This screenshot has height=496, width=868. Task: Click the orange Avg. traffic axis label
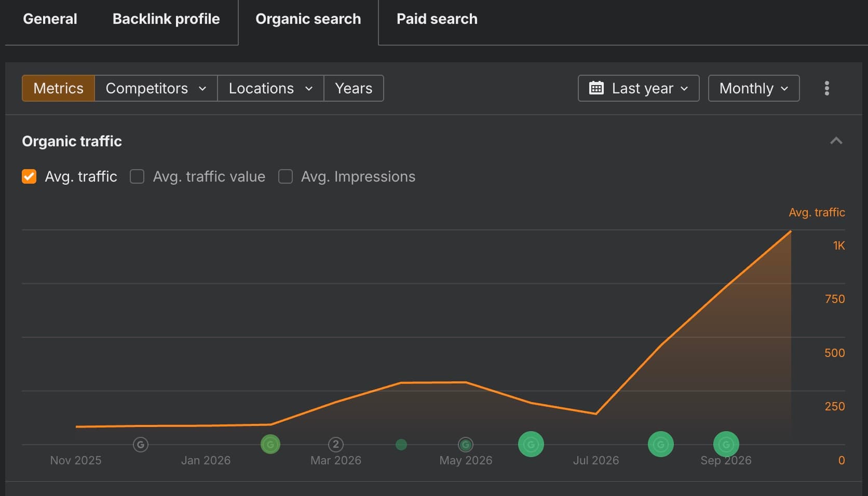point(817,212)
